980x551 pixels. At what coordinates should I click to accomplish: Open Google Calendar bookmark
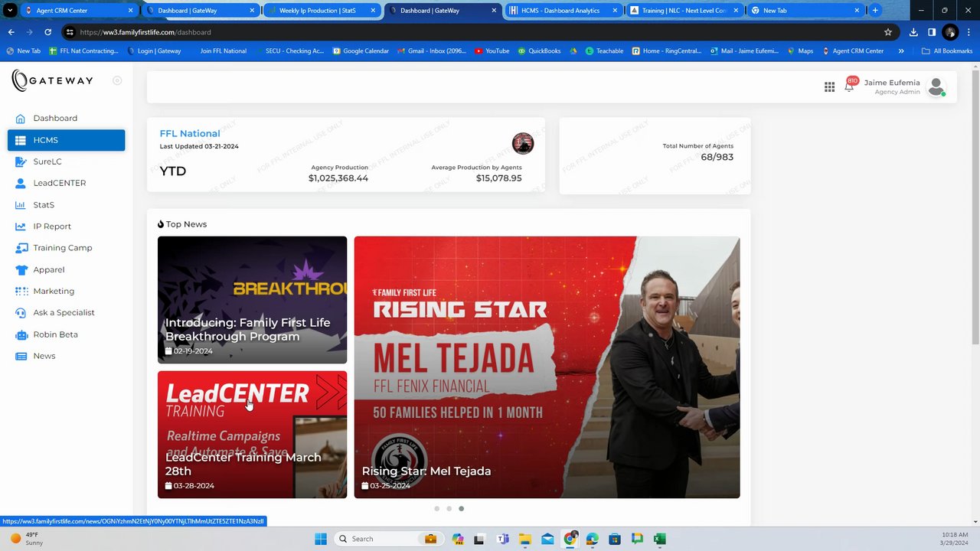point(361,51)
